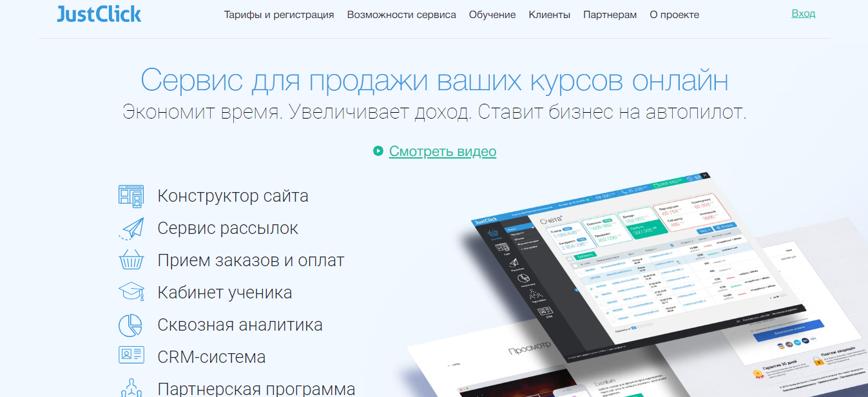Click the Смотреть видео link
The image size is (868, 397).
pos(443,151)
